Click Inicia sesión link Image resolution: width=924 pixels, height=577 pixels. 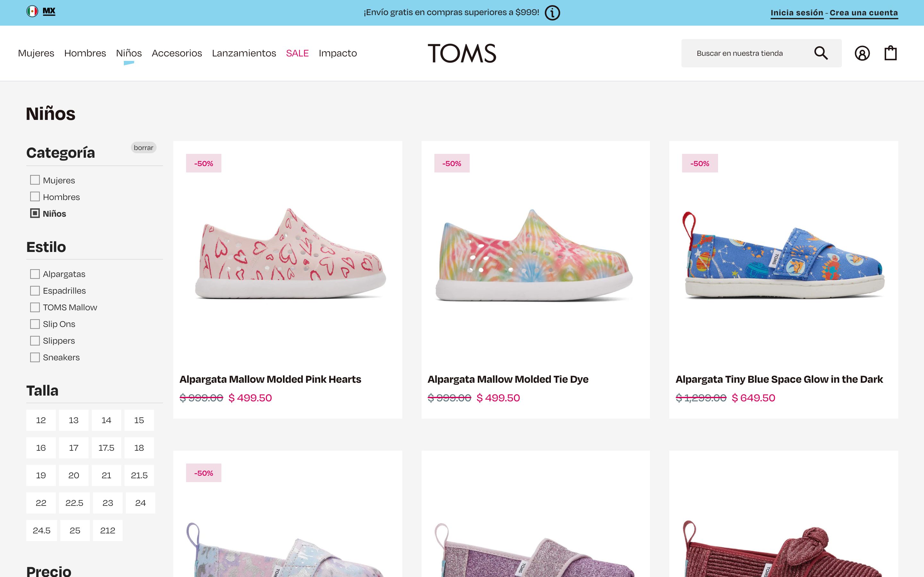(797, 12)
